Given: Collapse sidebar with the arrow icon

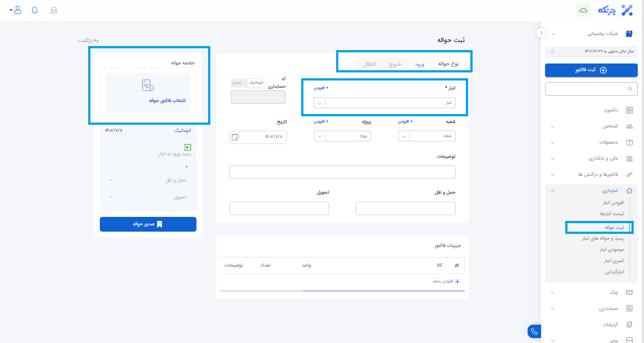Looking at the screenshot, I should tap(541, 33).
